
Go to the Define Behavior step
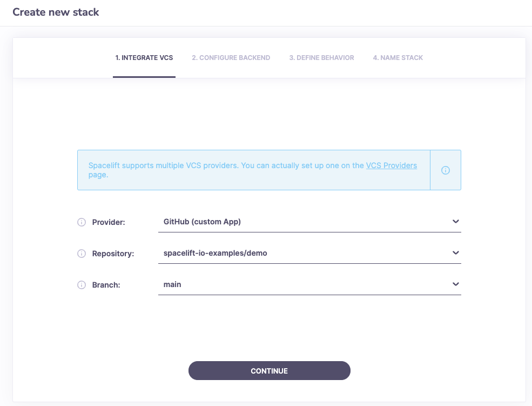pos(321,58)
